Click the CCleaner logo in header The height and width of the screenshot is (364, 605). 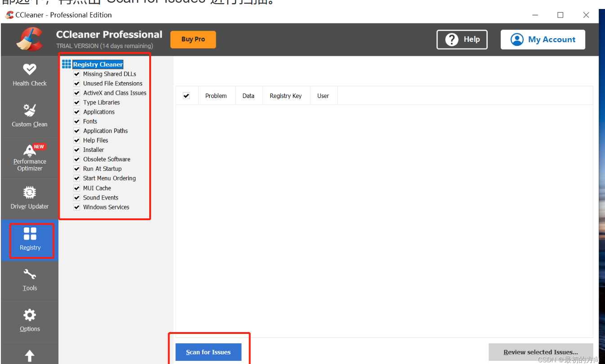(30, 39)
